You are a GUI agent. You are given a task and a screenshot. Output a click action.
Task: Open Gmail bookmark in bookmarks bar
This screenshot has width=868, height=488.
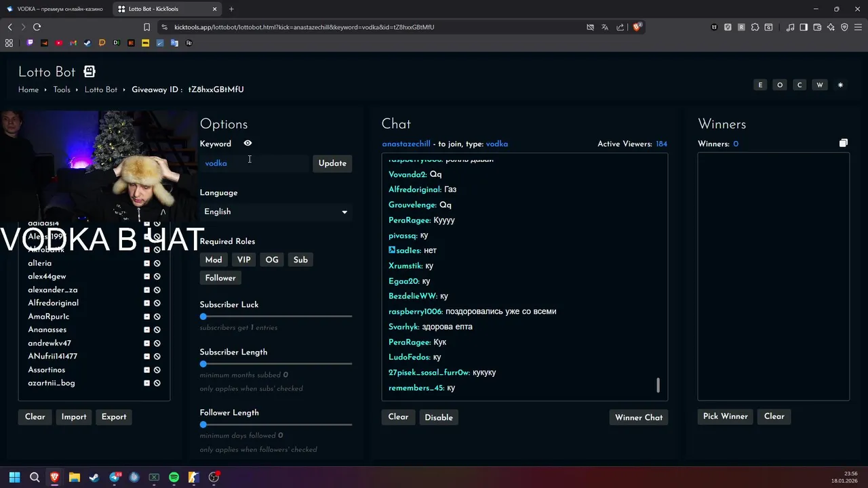(x=73, y=43)
